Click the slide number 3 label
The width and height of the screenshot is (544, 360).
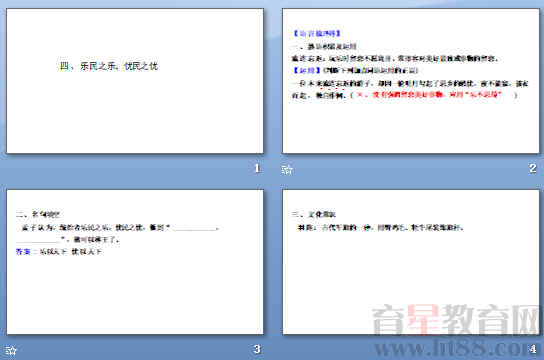(x=257, y=349)
